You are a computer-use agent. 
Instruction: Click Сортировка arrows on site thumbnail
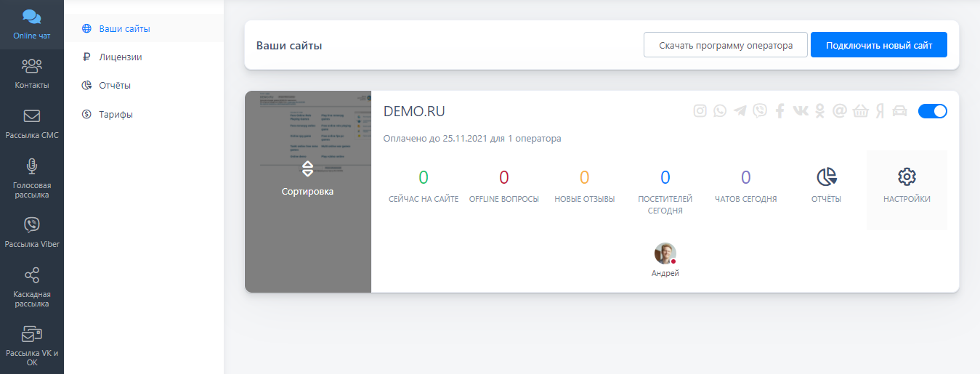click(x=307, y=177)
